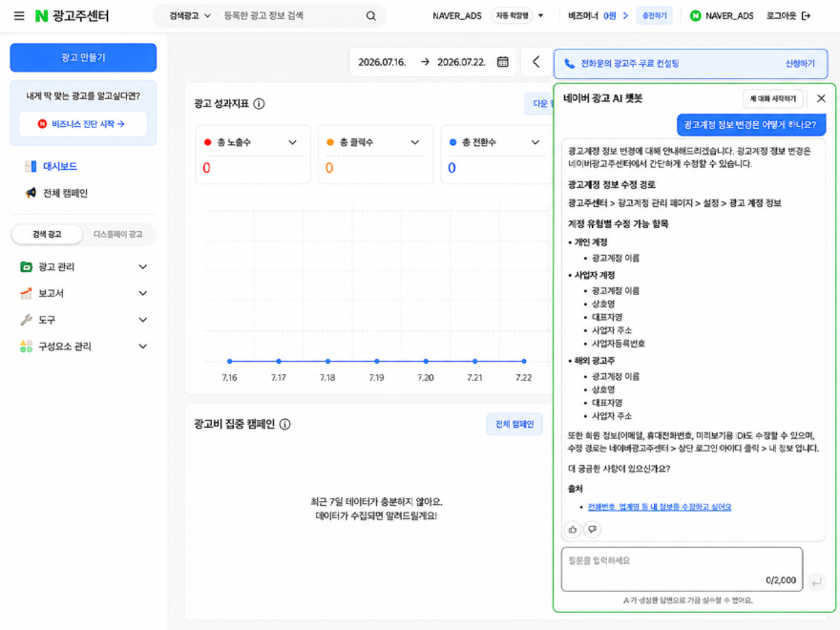Click the 광고 만들기 button

pyautogui.click(x=83, y=57)
